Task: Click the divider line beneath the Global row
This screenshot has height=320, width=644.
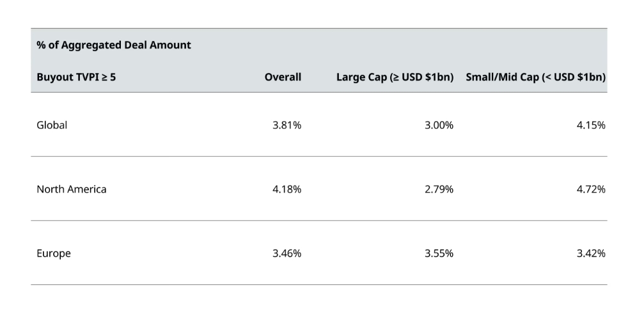Action: pos(318,156)
